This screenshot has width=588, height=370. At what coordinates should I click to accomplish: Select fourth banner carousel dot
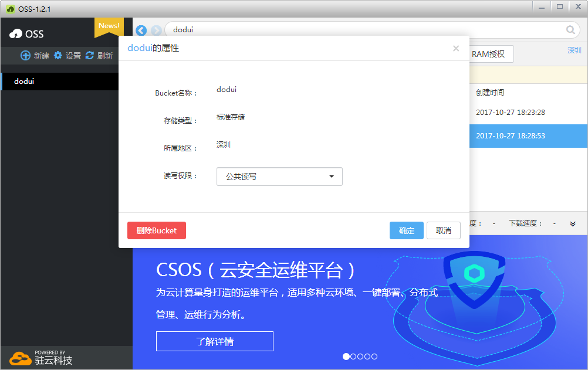pos(367,357)
